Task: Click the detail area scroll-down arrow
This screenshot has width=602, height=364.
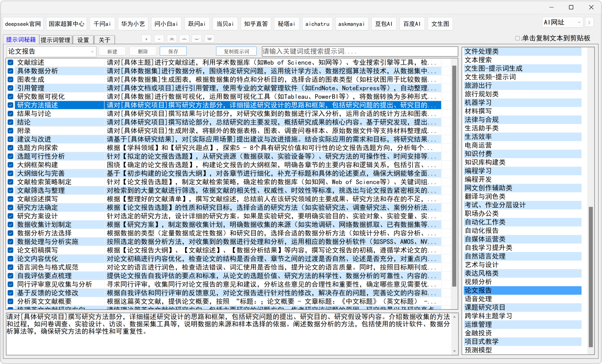Action: coord(454,351)
